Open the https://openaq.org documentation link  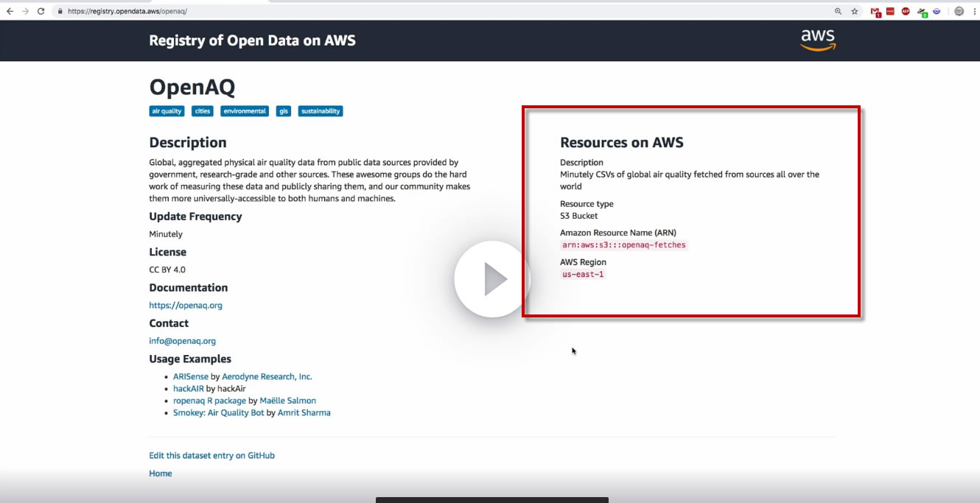[x=186, y=305]
